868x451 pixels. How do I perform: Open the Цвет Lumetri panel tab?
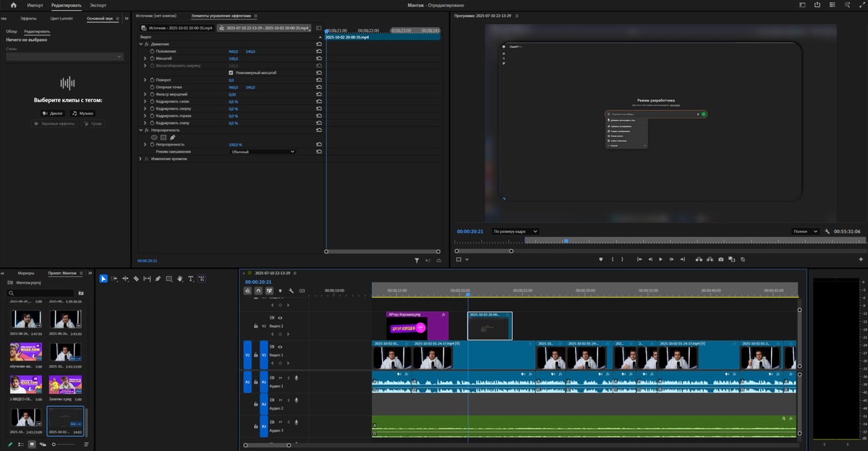tap(61, 18)
